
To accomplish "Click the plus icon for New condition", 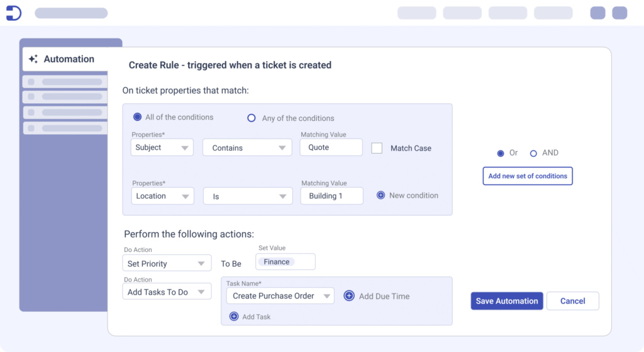I will tap(380, 195).
